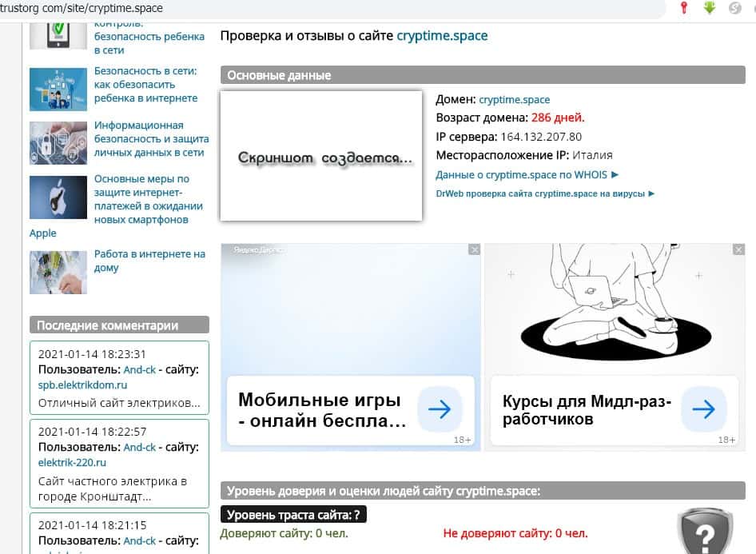Click the Основные данные section header
This screenshot has height=554, width=756.
point(483,75)
